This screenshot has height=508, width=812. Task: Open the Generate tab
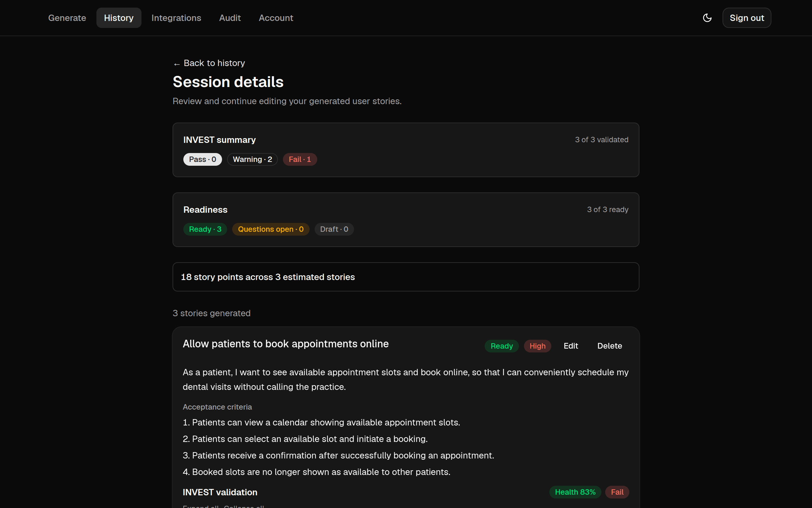(x=67, y=18)
